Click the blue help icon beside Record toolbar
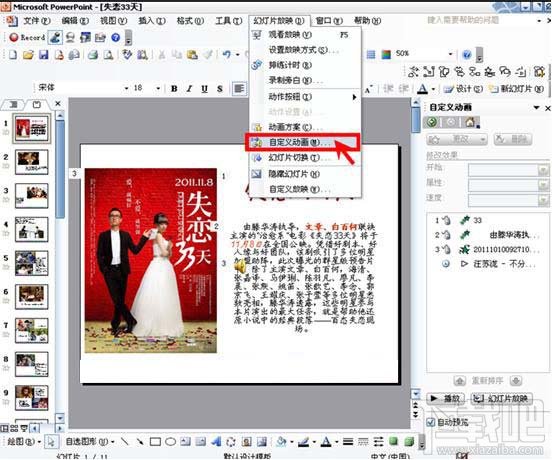This screenshot has width=552, height=460. (115, 37)
